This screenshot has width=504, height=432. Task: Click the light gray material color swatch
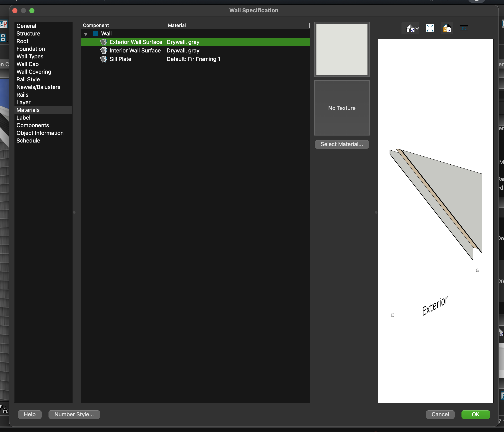[342, 49]
